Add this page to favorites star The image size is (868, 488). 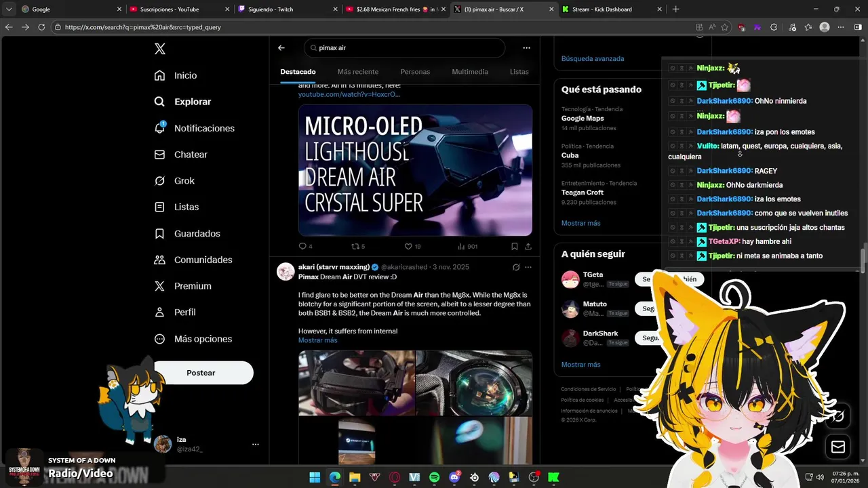724,27
